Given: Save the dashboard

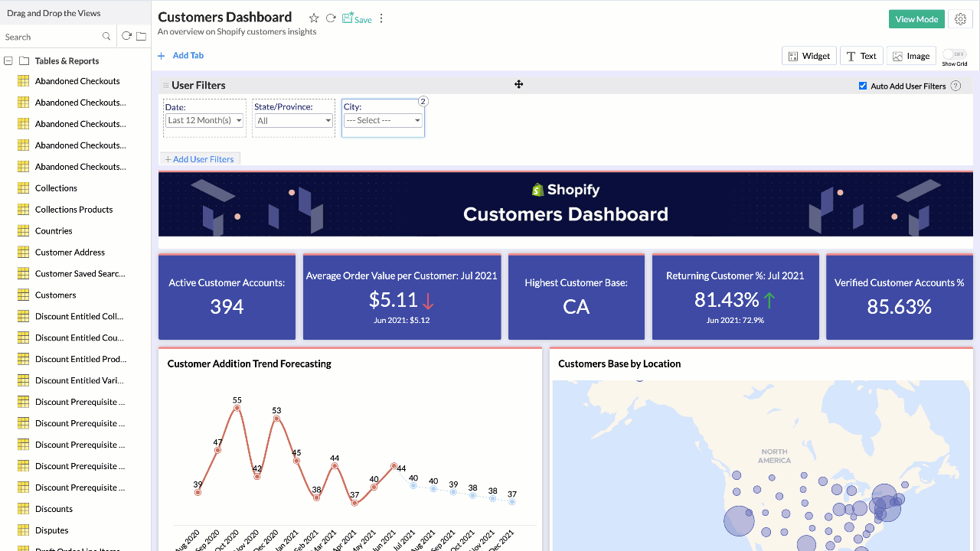Looking at the screenshot, I should (357, 18).
